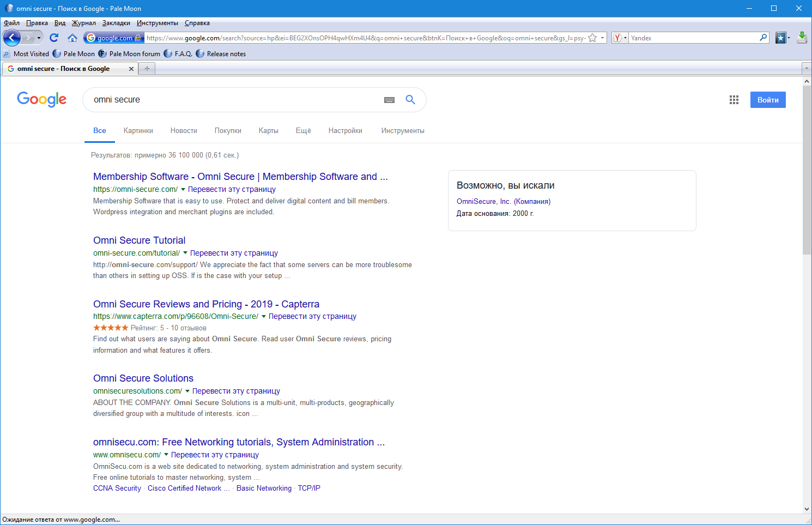
Task: Open the Закладки menu
Action: [x=116, y=23]
